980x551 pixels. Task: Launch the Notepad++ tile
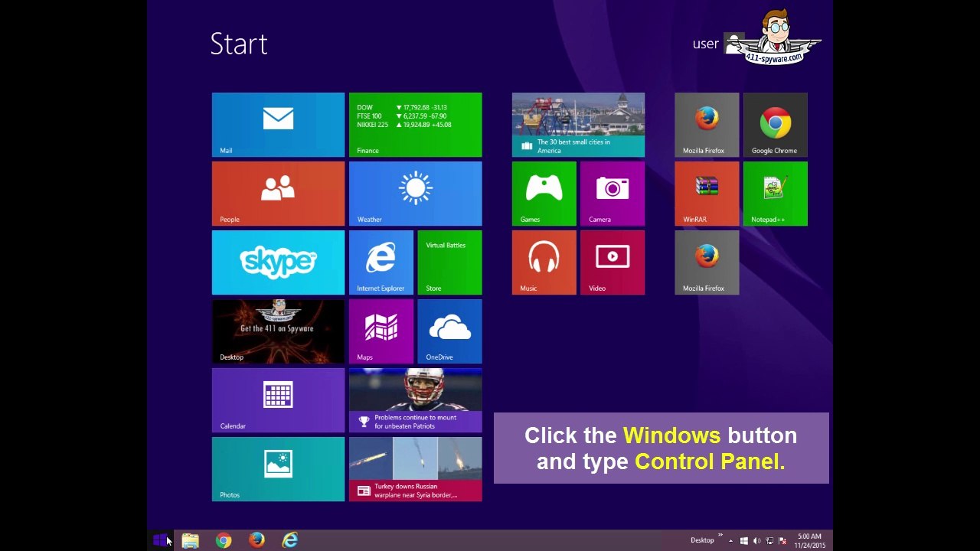click(x=775, y=194)
